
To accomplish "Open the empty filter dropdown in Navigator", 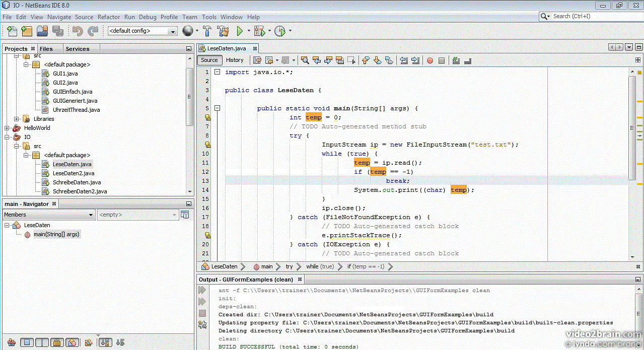I will pos(138,215).
